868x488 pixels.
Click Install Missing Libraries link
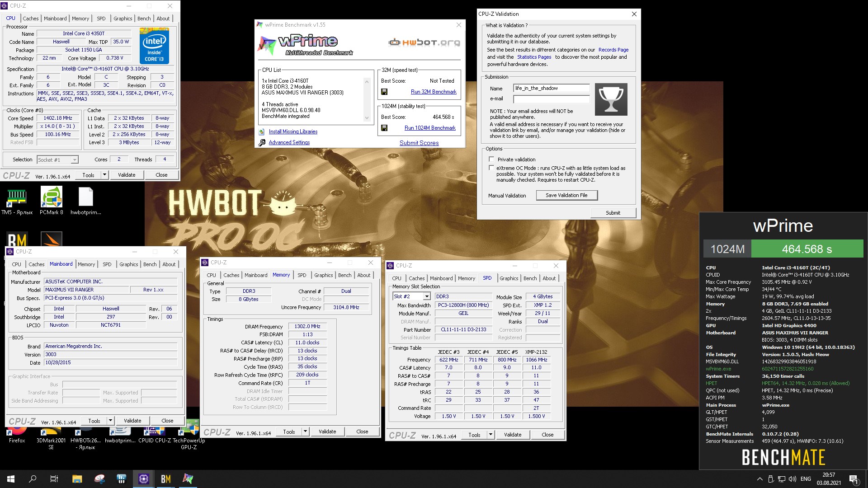tap(293, 131)
